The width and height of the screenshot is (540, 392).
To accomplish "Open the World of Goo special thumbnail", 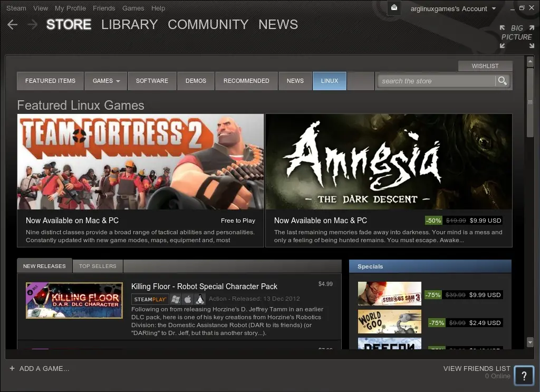I will tap(390, 322).
